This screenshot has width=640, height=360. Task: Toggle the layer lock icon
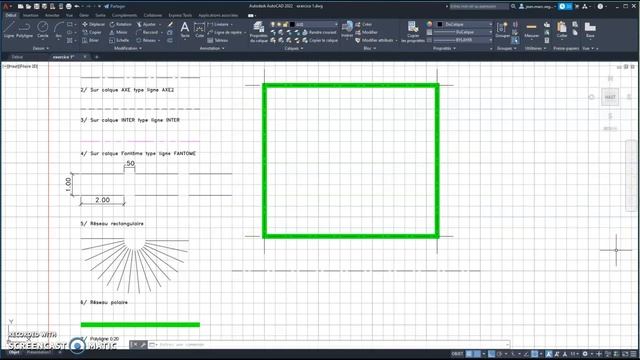[x=285, y=24]
